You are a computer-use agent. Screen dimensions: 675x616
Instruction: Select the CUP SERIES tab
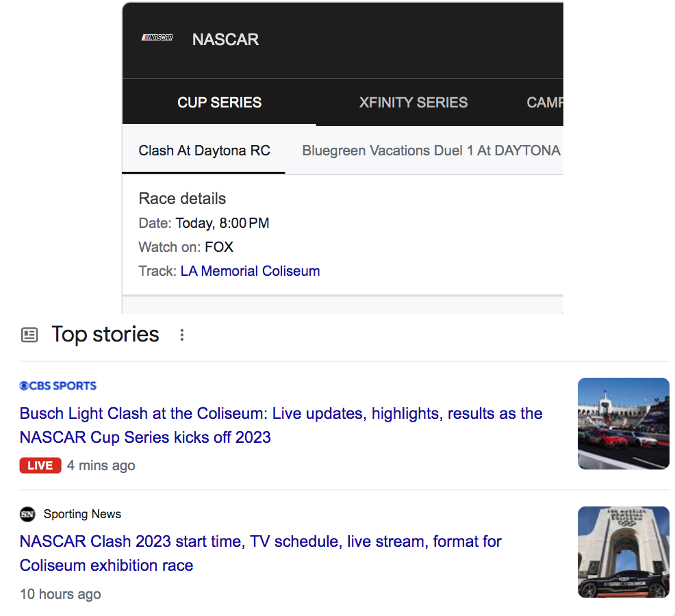tap(220, 103)
